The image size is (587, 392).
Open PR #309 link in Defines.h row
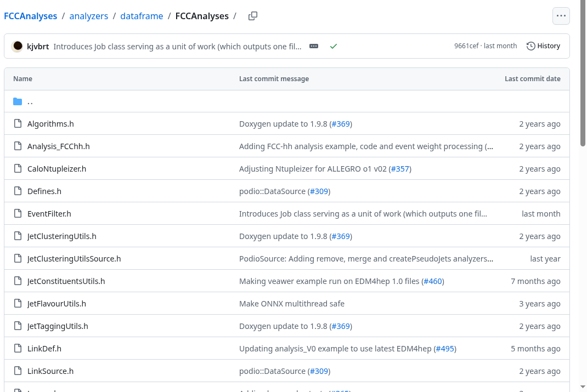click(319, 191)
